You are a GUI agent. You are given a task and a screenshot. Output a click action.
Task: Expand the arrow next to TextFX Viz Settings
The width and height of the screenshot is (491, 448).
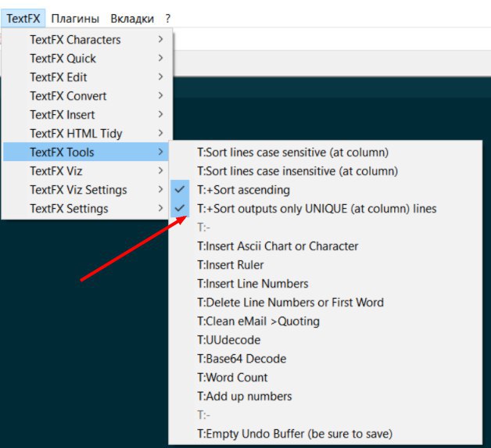click(160, 189)
